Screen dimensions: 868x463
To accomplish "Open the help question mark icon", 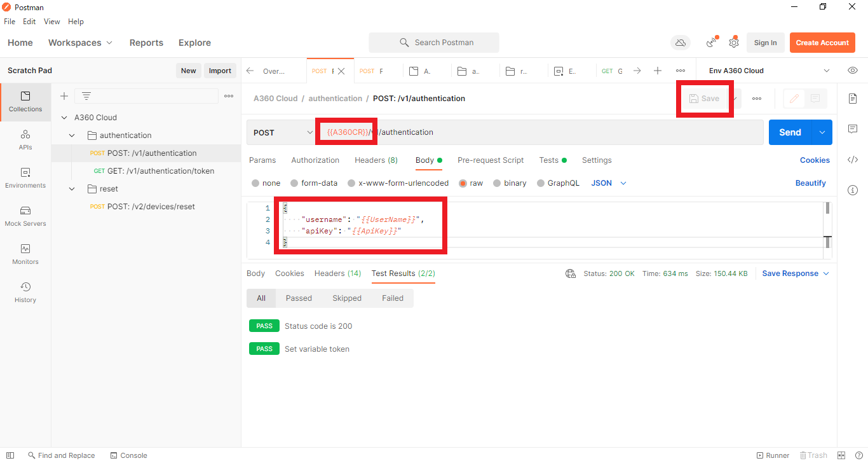I will pyautogui.click(x=858, y=455).
